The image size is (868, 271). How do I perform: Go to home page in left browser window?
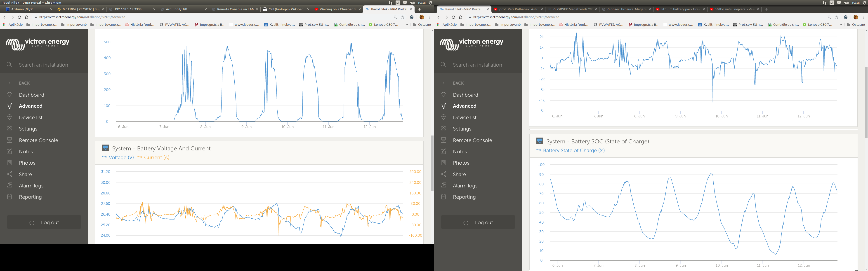point(27,17)
